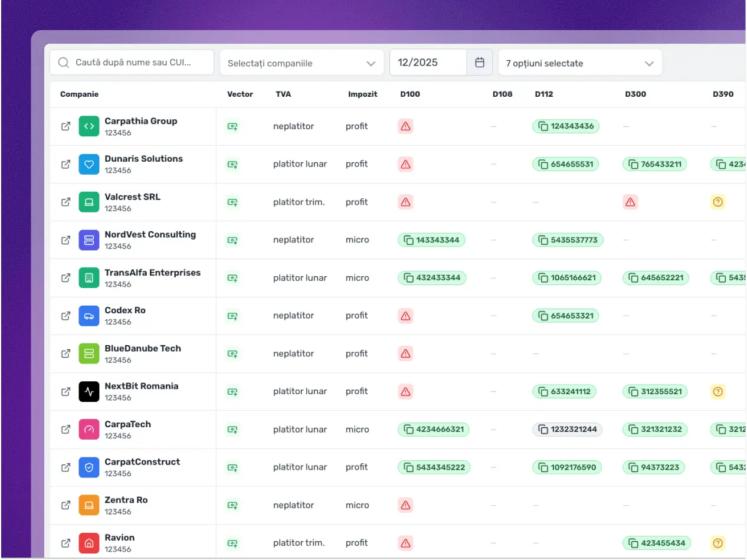This screenshot has width=747, height=560.
Task: Copy D100 number 432433344
Action: pos(432,278)
